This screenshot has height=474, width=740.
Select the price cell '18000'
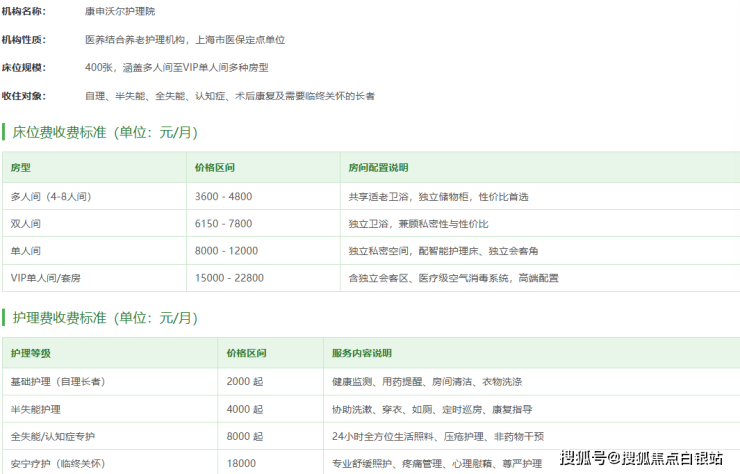(271, 462)
